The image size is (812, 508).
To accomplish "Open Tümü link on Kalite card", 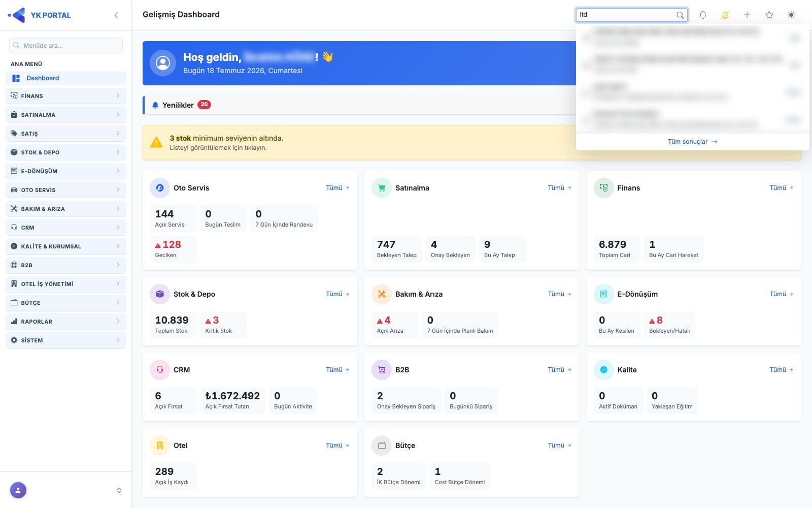I will pyautogui.click(x=782, y=370).
